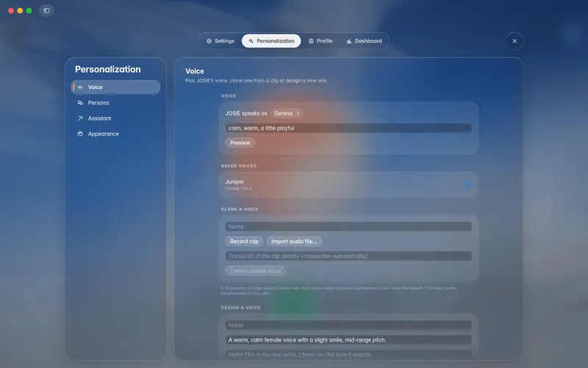This screenshot has height=368, width=588.
Task: Switch to the Profile tab
Action: click(x=320, y=41)
